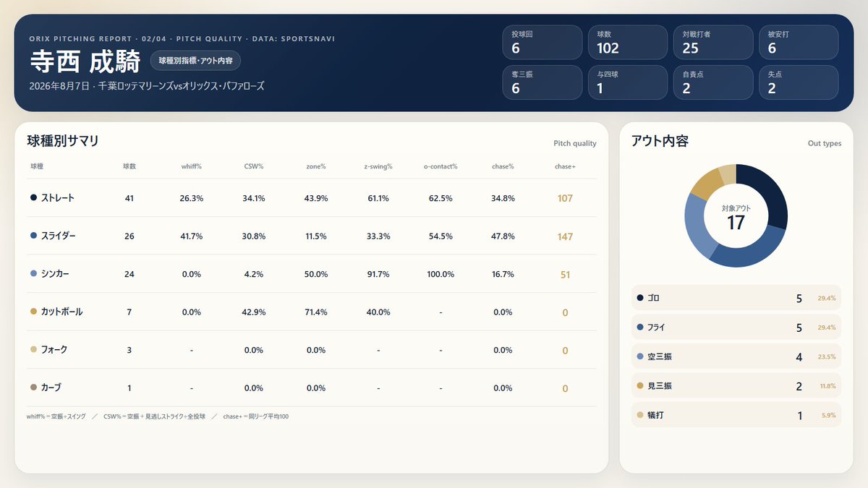
Task: Click the シンカー pitch name
Action: (x=55, y=274)
